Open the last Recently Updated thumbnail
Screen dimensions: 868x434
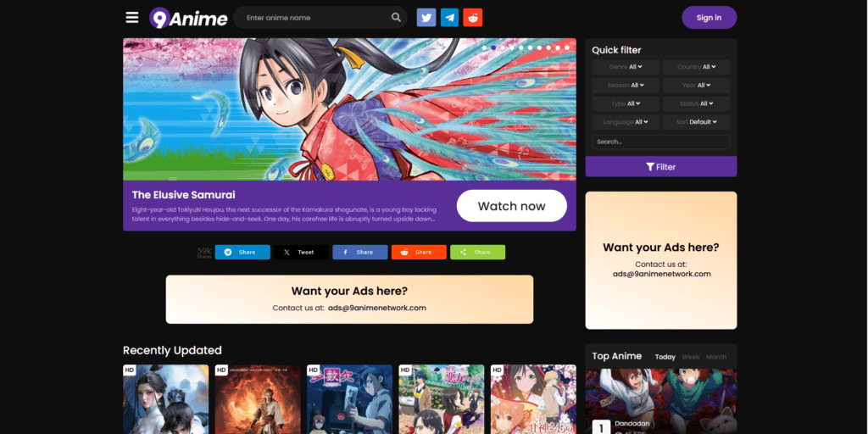click(533, 399)
